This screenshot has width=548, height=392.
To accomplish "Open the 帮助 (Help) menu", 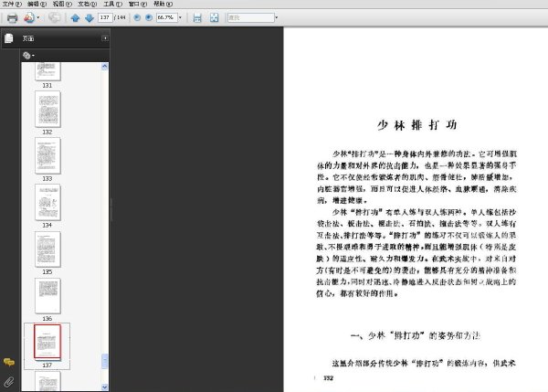I will pos(163,5).
